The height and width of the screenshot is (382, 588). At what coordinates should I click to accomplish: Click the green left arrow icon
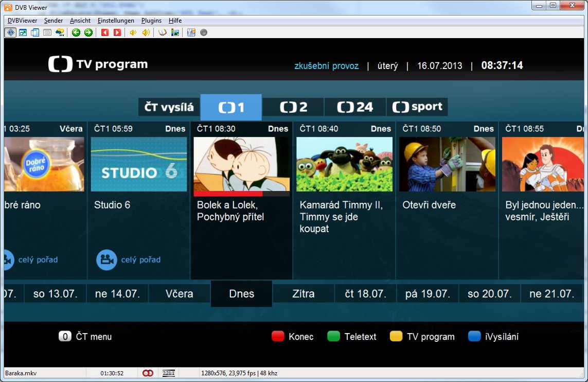[76, 32]
